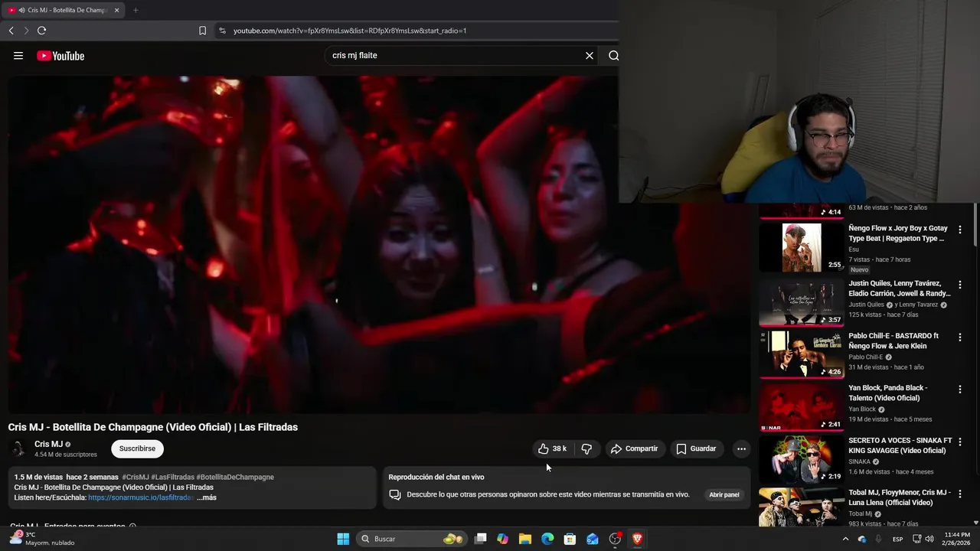Dislike the Botellita De Champagne video
The width and height of the screenshot is (980, 551).
tap(586, 448)
